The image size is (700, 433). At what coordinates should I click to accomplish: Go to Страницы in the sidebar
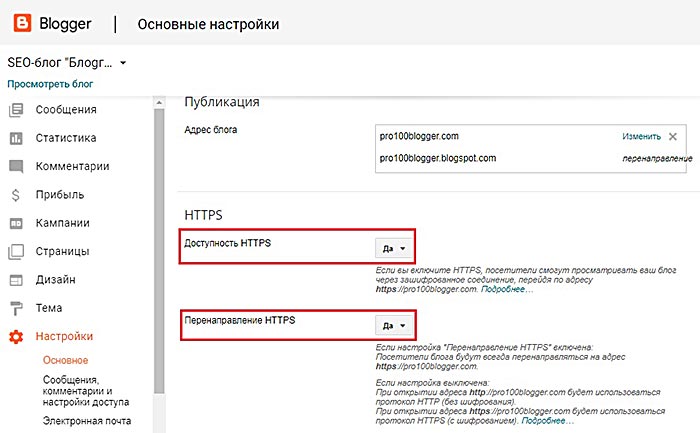[x=62, y=251]
